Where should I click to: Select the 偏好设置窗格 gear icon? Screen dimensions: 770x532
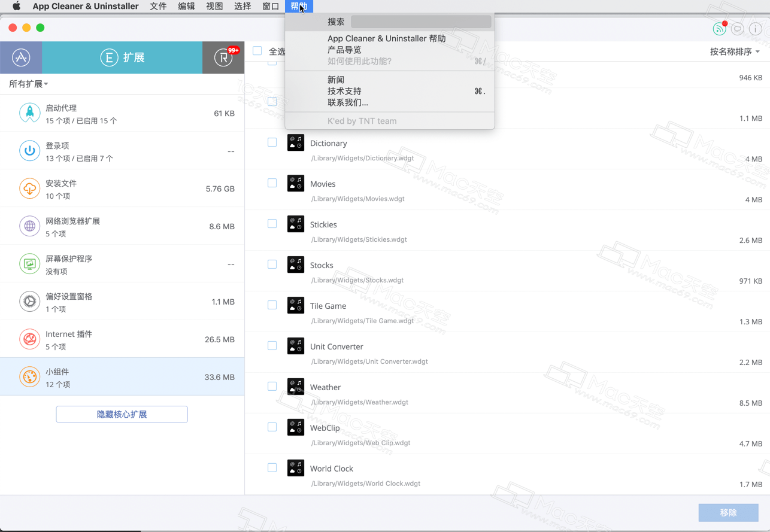point(29,302)
